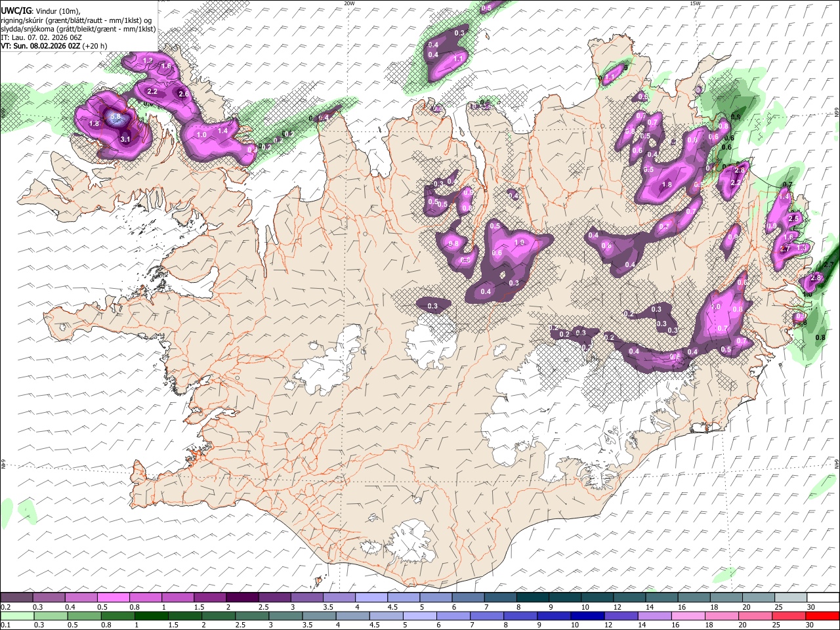
Task: Click the '(+20 h)' forecast offset text
Action: point(95,46)
